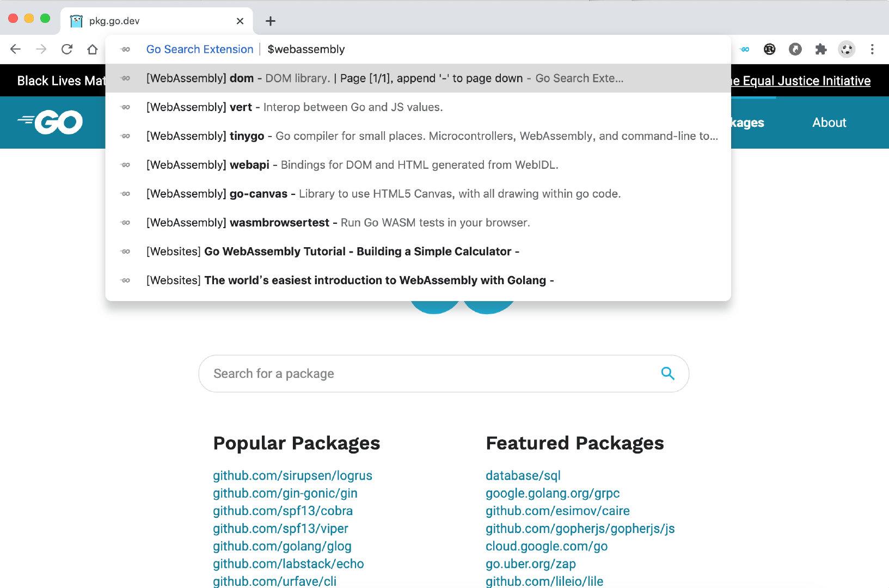The width and height of the screenshot is (889, 588).
Task: Click the omnibox text $webassembly
Action: point(306,50)
